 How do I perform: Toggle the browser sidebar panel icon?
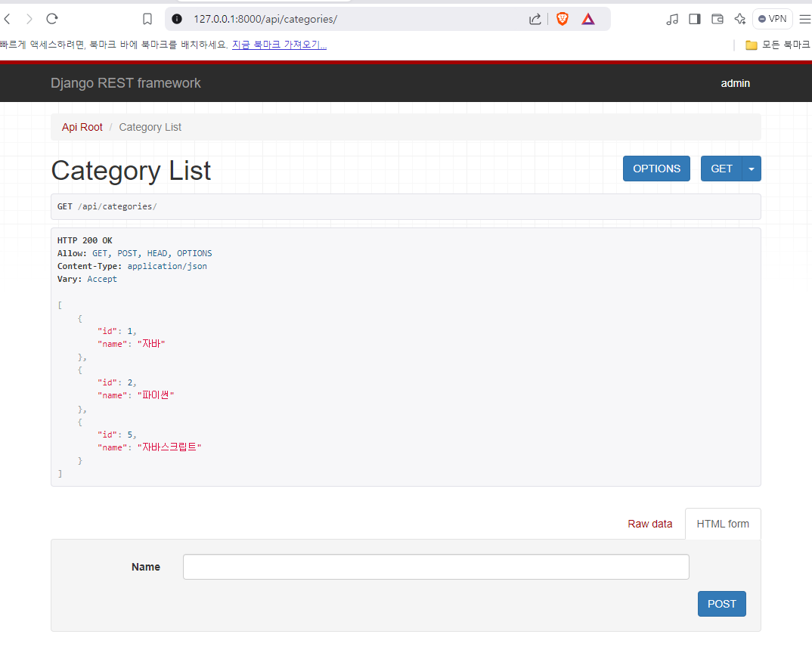tap(695, 19)
